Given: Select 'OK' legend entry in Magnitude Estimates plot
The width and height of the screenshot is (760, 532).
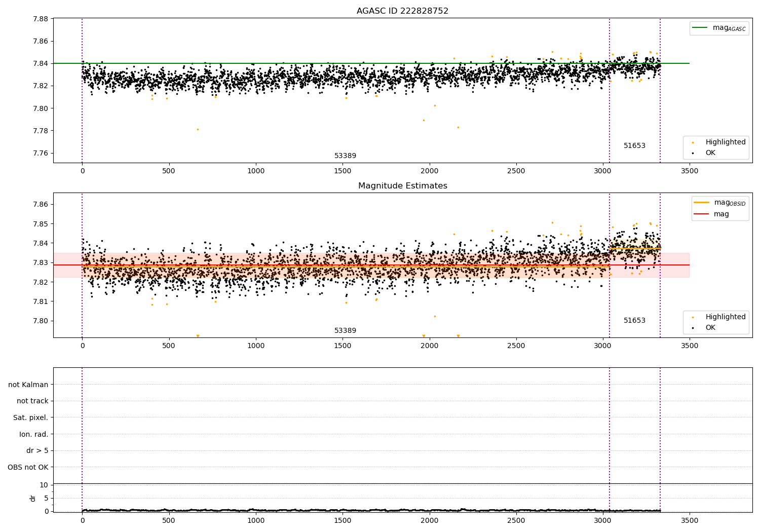Looking at the screenshot, I should (710, 328).
